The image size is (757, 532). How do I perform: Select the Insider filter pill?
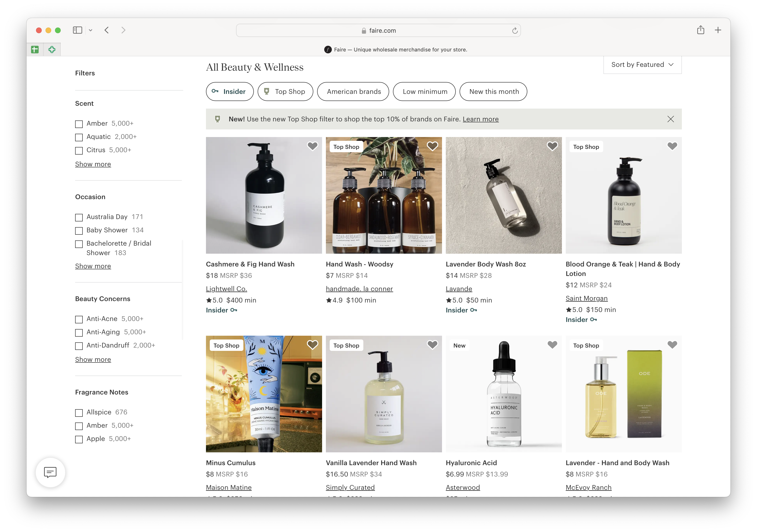click(229, 92)
